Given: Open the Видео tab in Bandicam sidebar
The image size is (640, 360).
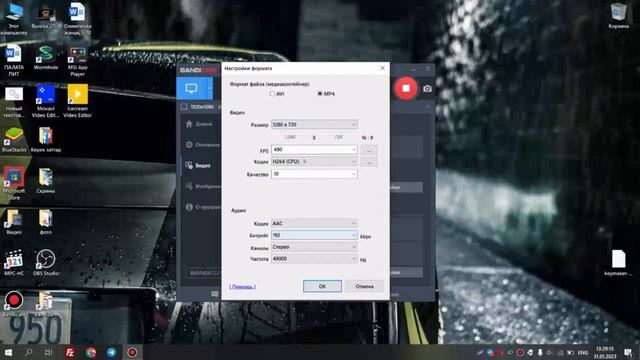Looking at the screenshot, I should pyautogui.click(x=200, y=166).
